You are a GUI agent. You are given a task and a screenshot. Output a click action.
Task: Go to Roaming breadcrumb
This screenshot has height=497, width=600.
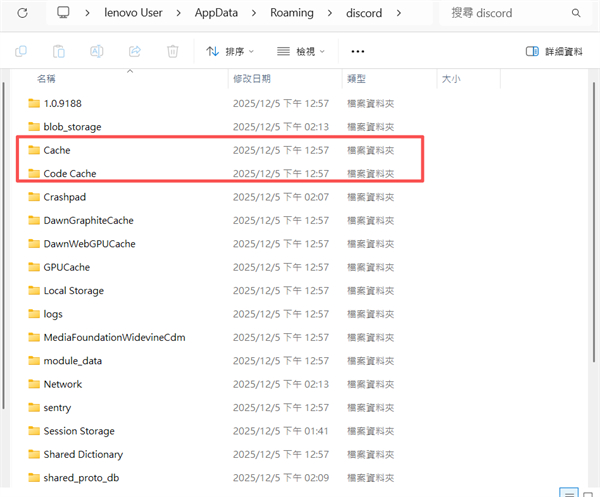coord(292,13)
